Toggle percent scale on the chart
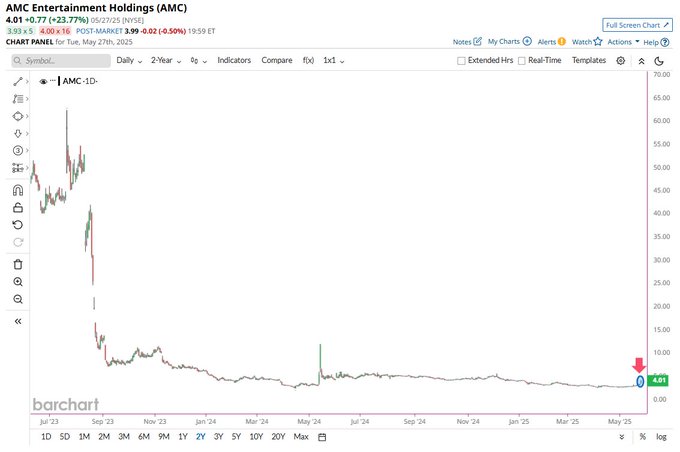The height and width of the screenshot is (452, 680). tap(642, 437)
